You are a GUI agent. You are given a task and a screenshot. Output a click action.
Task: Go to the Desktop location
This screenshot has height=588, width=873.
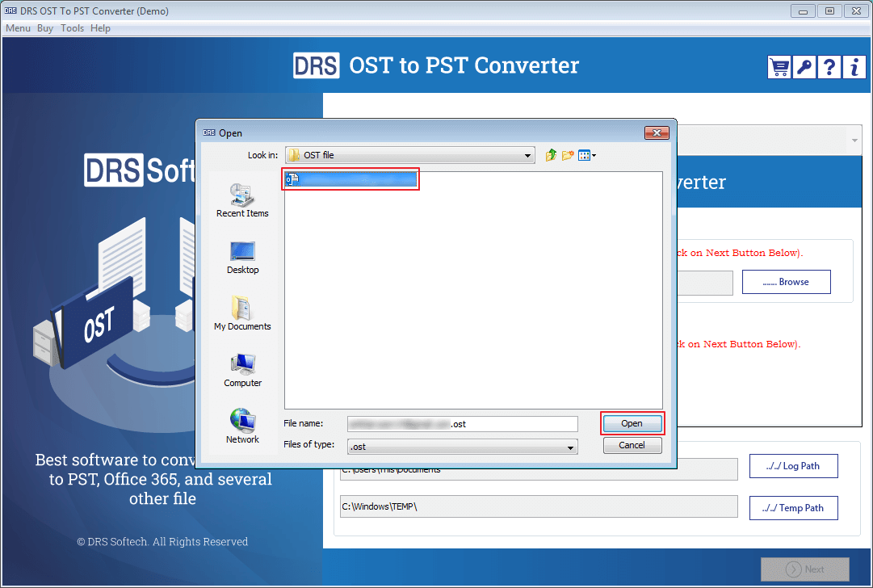click(242, 257)
